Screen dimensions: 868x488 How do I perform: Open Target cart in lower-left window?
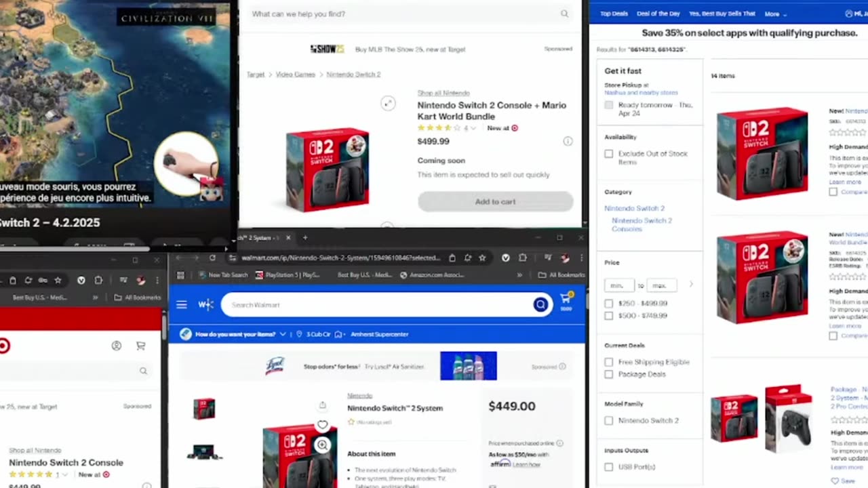point(140,346)
